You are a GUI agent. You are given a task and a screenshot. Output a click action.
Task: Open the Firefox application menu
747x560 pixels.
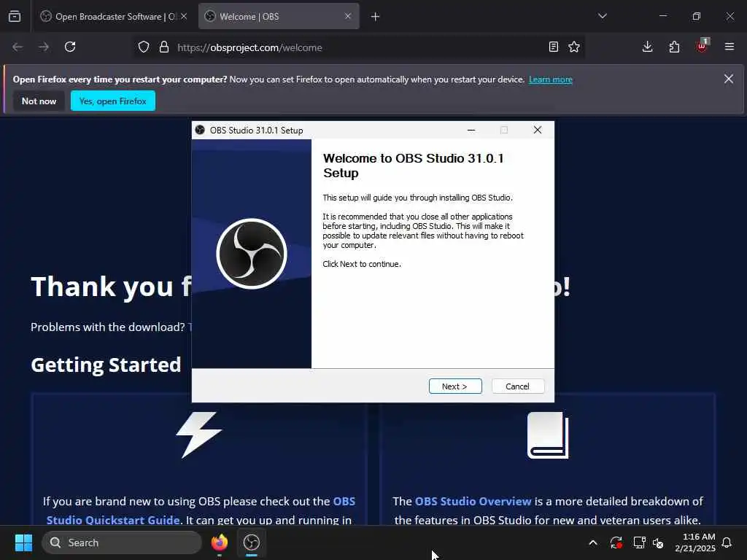(x=729, y=47)
